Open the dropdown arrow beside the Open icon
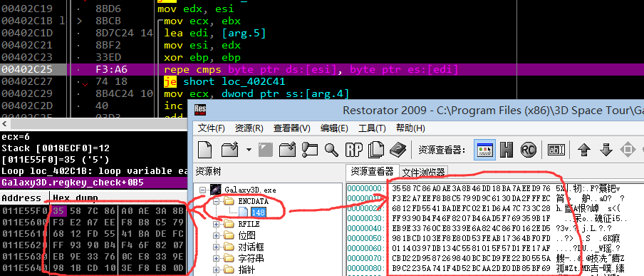Screen dimensions: 644x276 click(x=249, y=150)
